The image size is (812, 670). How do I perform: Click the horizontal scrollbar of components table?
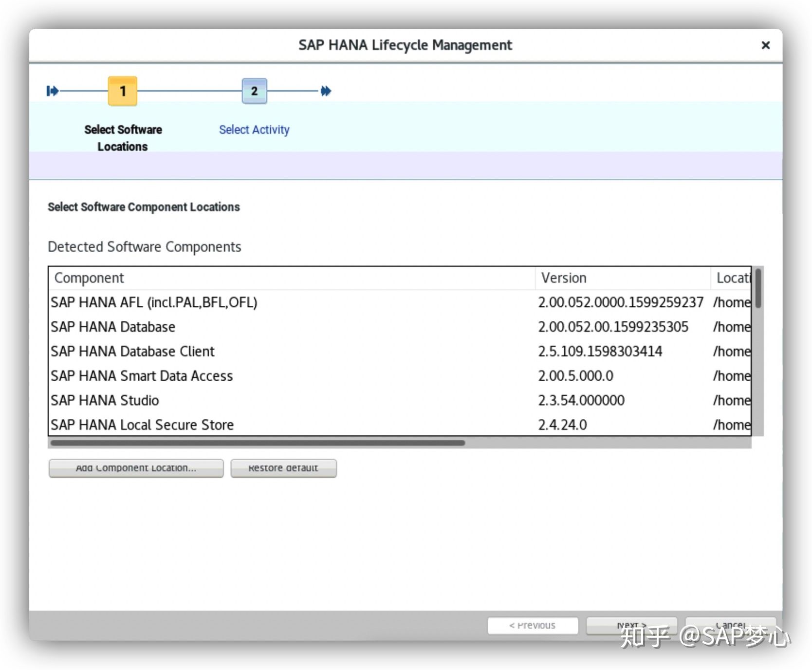pos(400,443)
